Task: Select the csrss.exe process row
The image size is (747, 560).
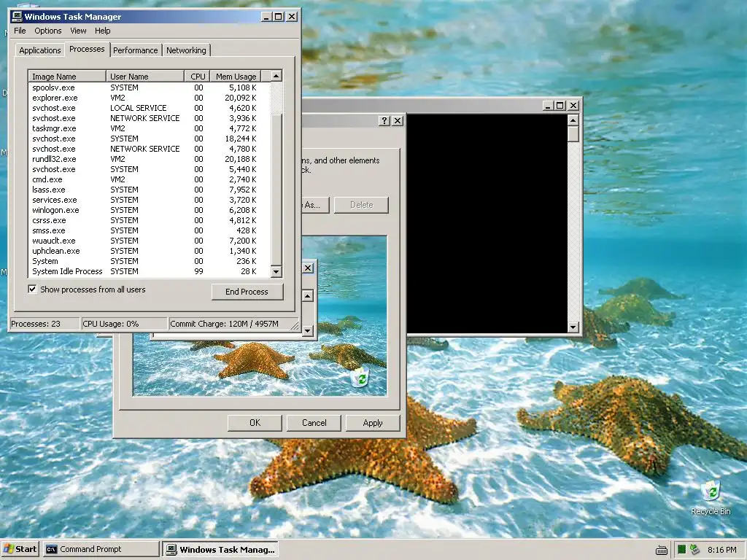Action: tap(149, 220)
